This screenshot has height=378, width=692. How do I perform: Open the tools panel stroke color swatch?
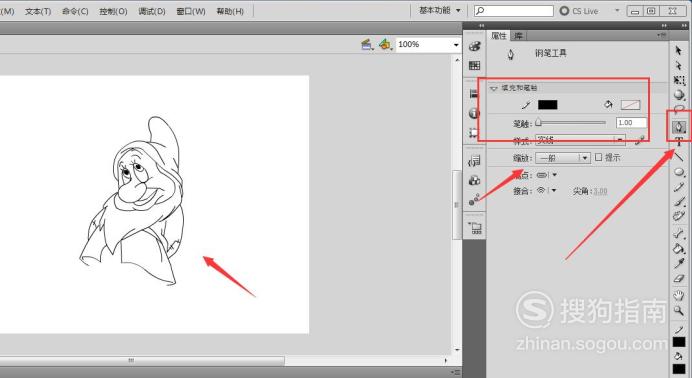pyautogui.click(x=679, y=342)
